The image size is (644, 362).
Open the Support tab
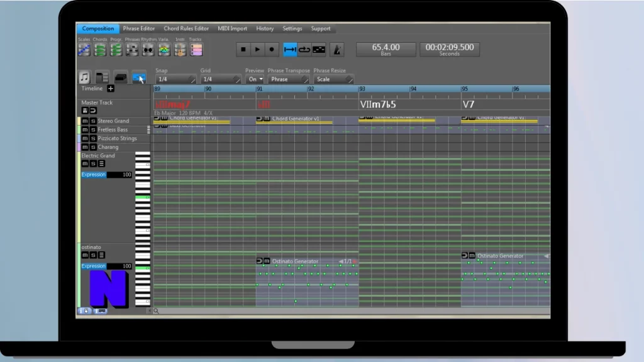coord(321,28)
